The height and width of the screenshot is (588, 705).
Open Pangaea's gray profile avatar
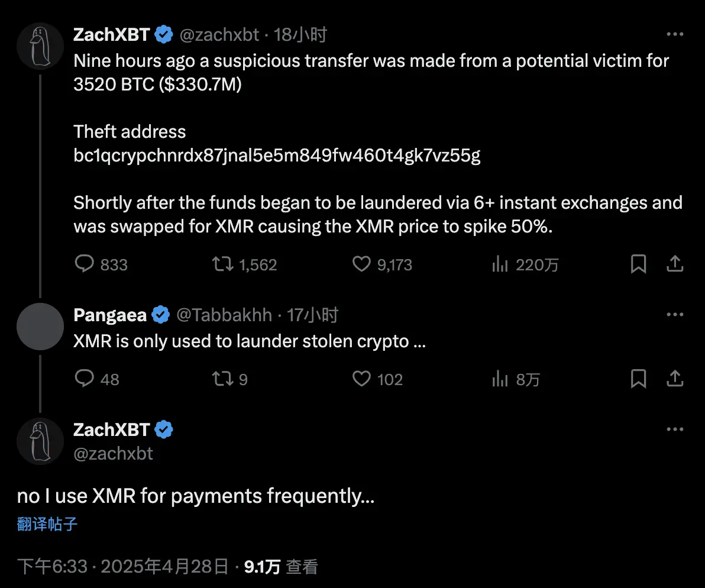40,327
